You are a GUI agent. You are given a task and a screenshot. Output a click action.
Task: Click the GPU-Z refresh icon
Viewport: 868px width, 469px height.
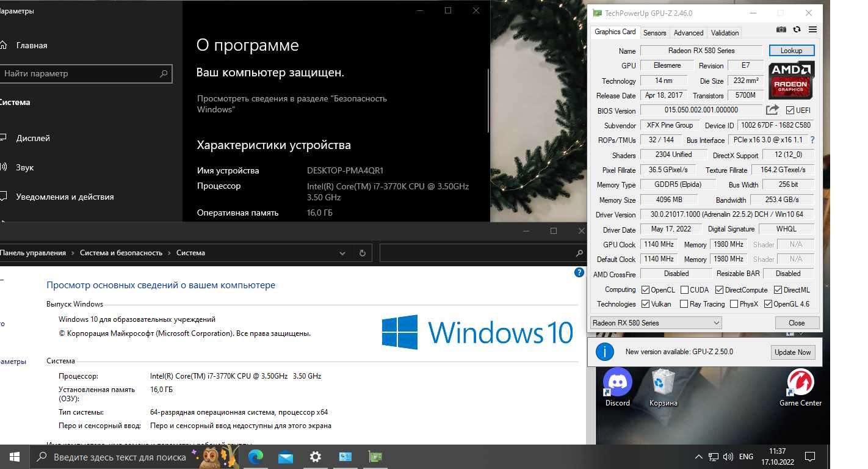[797, 29]
